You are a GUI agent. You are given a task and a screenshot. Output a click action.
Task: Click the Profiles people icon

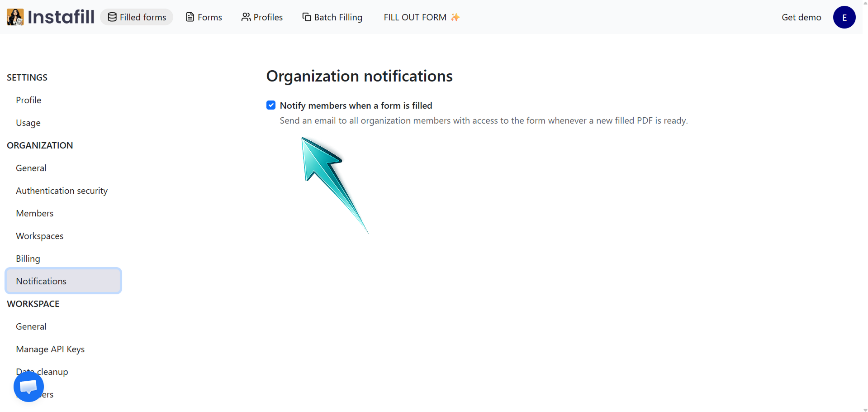pos(246,17)
